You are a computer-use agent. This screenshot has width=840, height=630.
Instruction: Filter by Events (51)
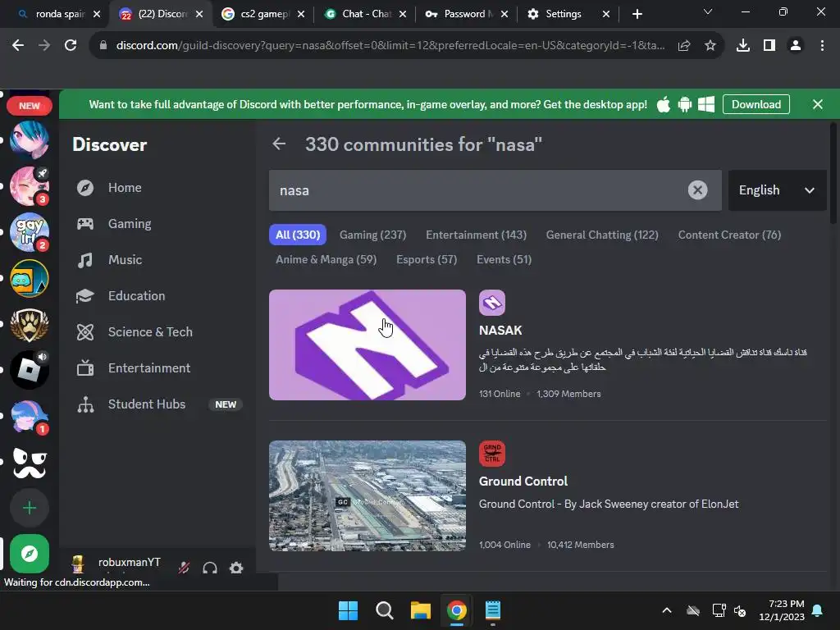pos(504,259)
